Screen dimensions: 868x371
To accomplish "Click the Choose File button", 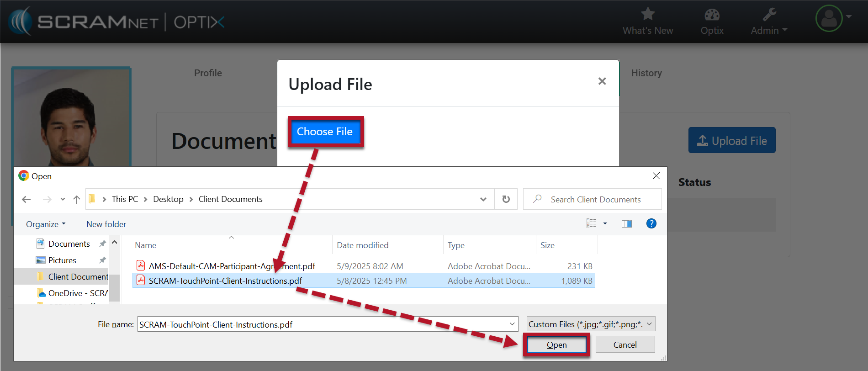I will 325,132.
